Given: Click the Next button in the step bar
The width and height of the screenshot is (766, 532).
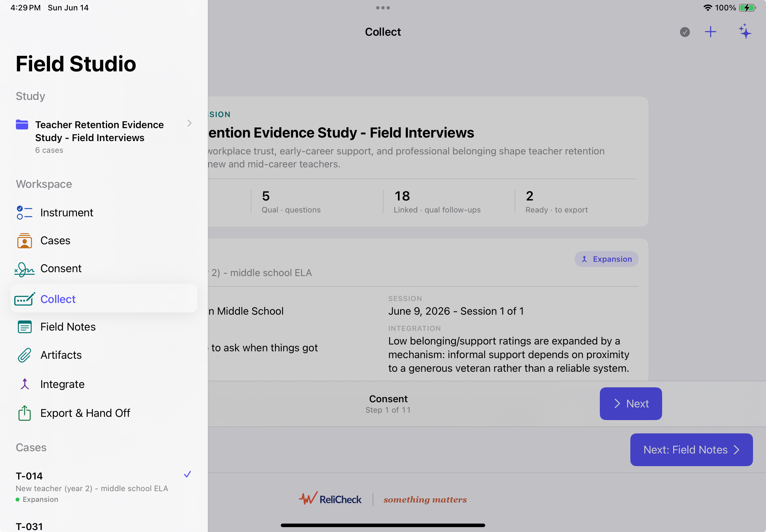Looking at the screenshot, I should (631, 404).
